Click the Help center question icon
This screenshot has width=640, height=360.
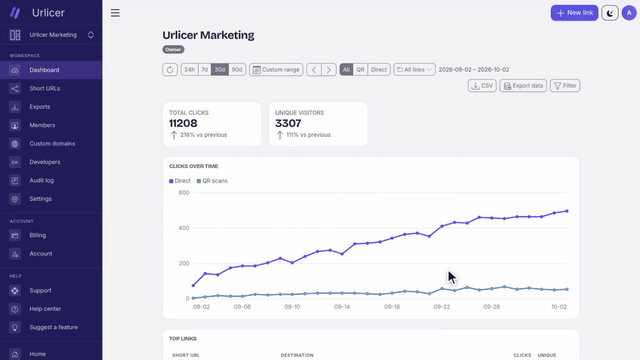[15, 309]
